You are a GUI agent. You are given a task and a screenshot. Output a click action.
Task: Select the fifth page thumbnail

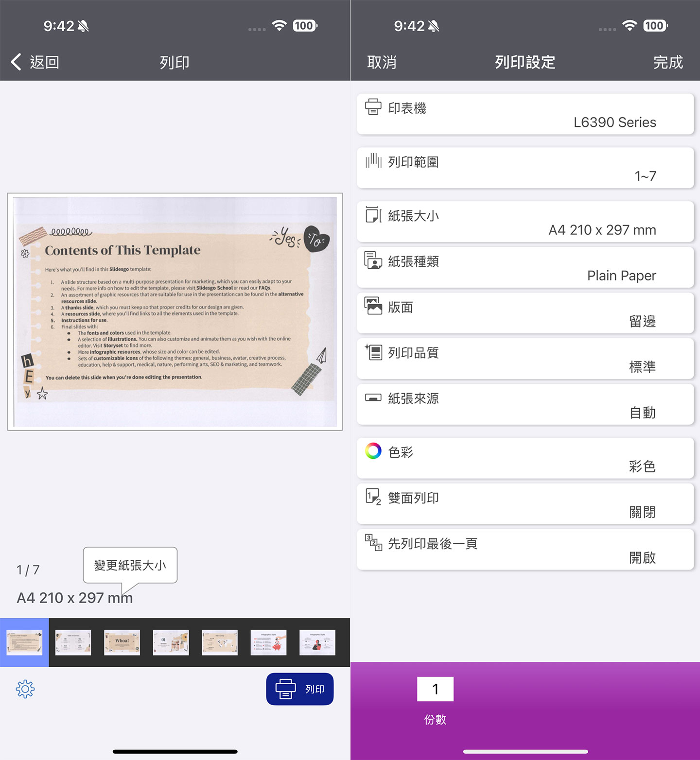220,642
